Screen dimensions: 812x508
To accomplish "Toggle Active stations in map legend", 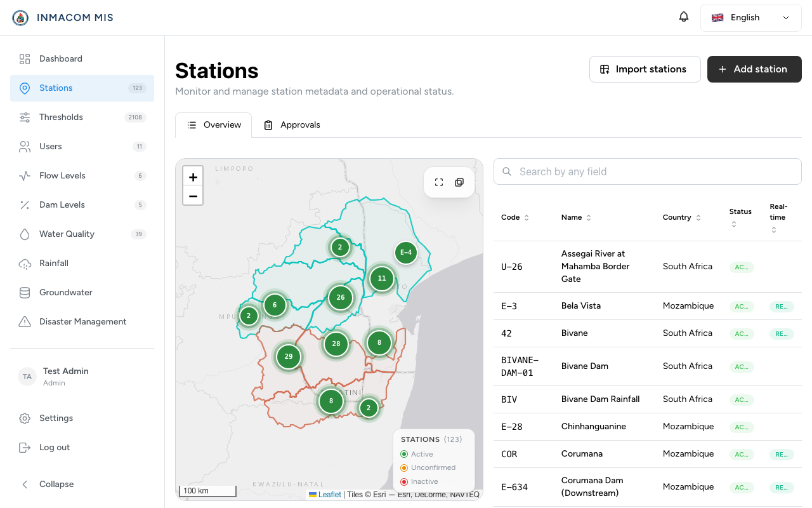I will pos(417,454).
